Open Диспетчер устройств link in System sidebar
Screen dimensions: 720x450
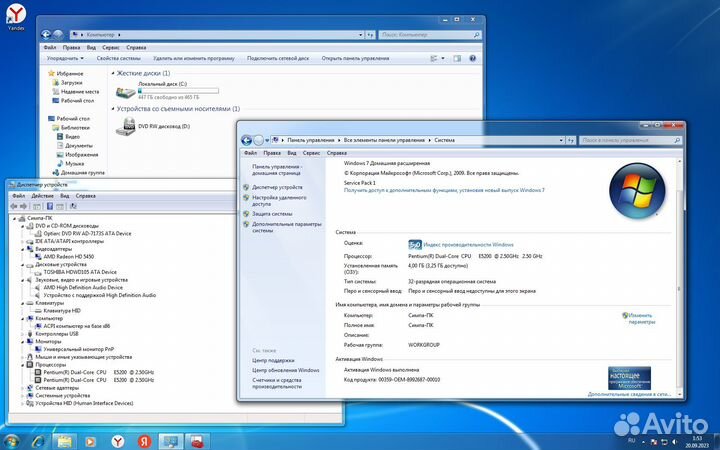tap(277, 187)
